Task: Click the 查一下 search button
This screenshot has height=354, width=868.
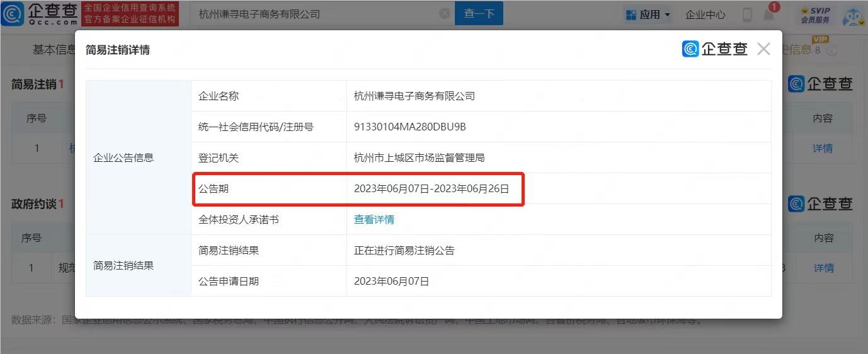Action: (x=479, y=13)
